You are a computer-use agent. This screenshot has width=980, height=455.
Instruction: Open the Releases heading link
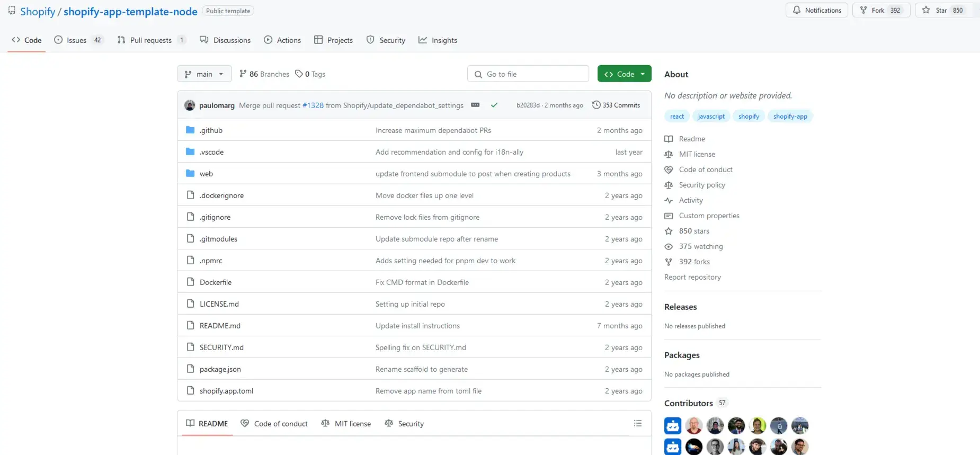(x=680, y=307)
